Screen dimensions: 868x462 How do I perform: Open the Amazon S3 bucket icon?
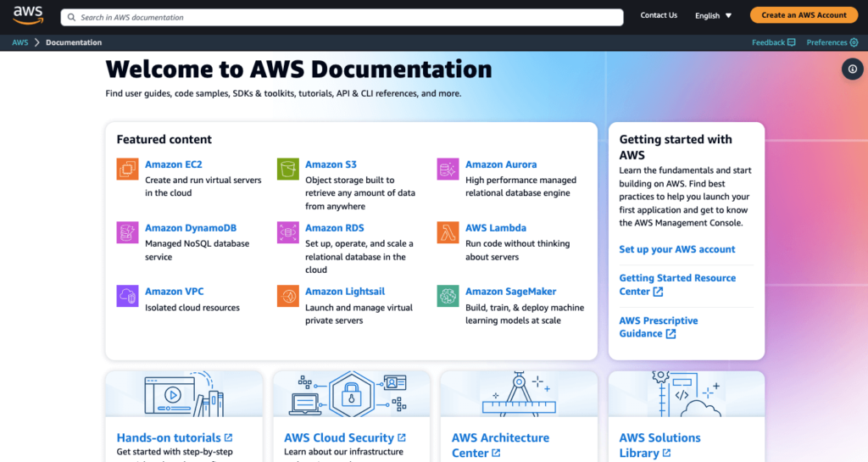point(288,170)
